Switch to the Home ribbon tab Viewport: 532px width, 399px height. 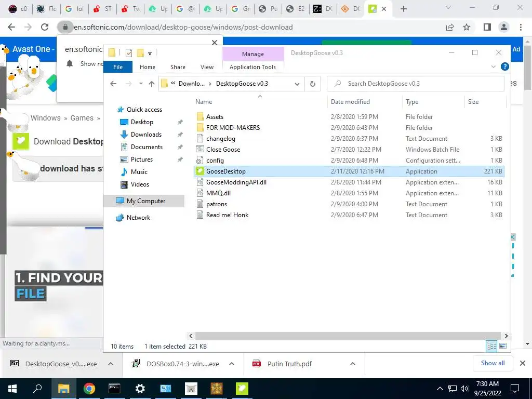(x=147, y=67)
